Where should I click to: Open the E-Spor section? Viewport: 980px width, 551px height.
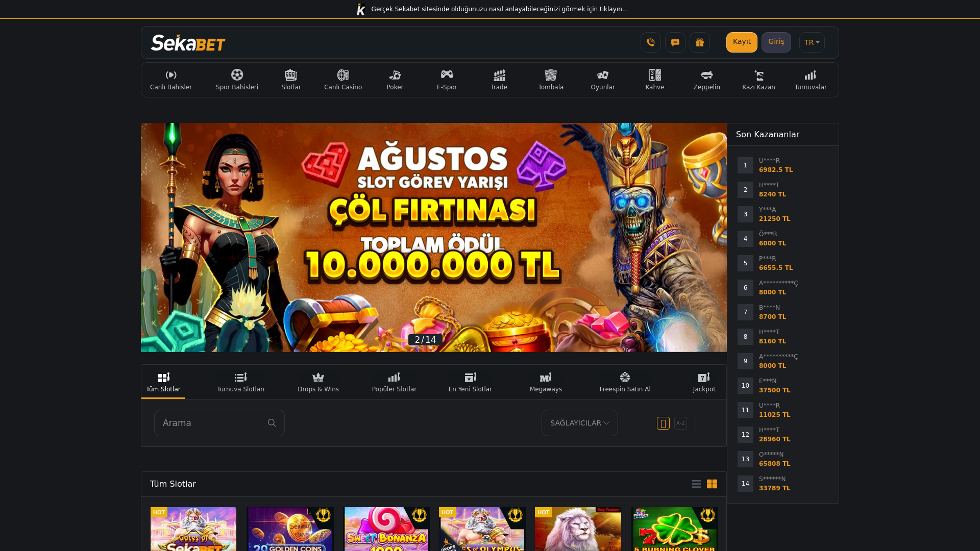[447, 80]
